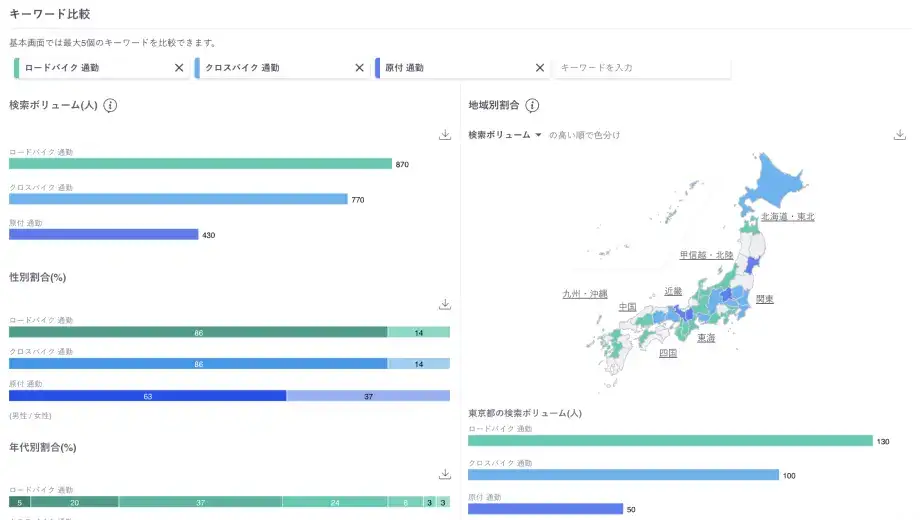The height and width of the screenshot is (520, 920).
Task: Download the 性別割合 chart data
Action: point(445,305)
